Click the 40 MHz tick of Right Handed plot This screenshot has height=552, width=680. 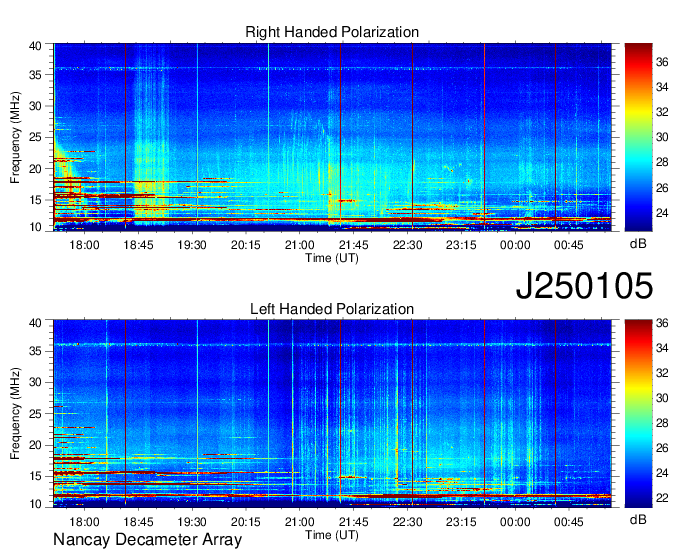pyautogui.click(x=35, y=46)
